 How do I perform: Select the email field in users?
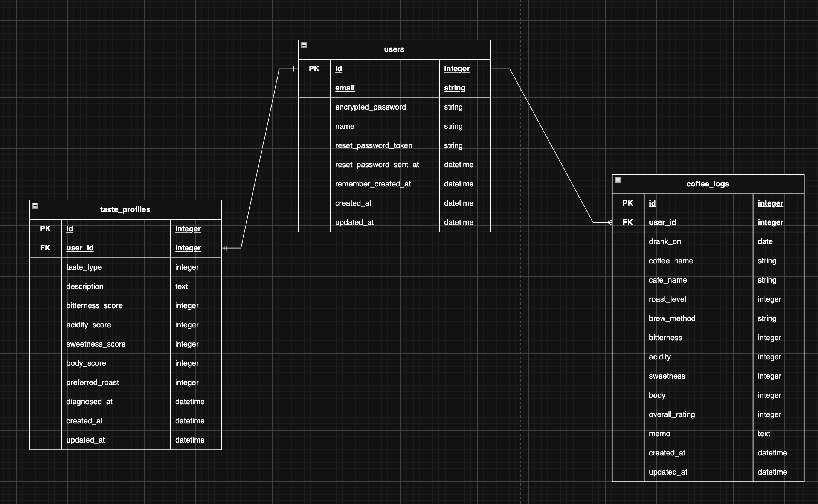coord(345,88)
